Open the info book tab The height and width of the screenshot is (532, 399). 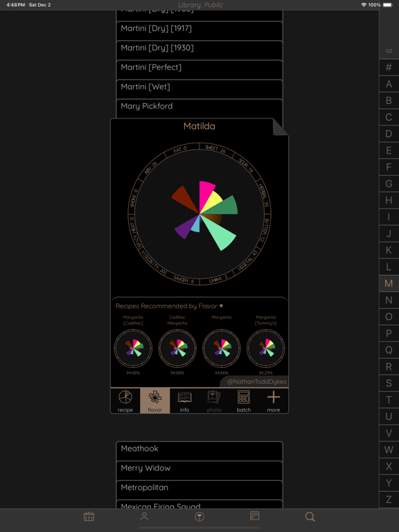[184, 400]
